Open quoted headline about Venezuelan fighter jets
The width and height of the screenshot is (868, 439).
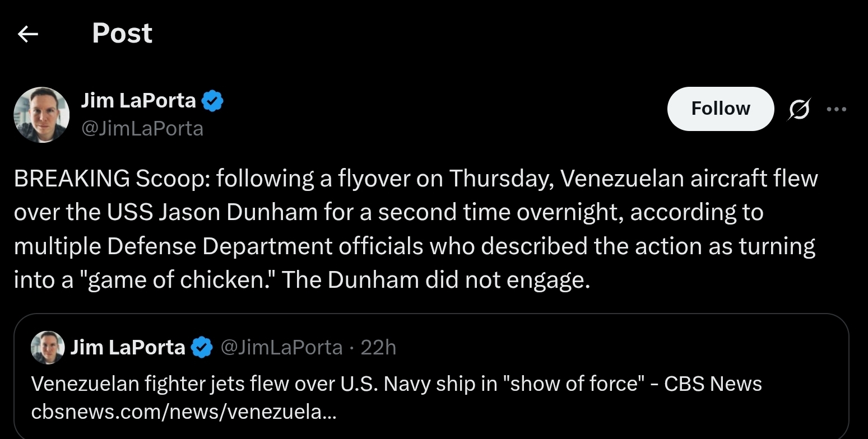396,384
